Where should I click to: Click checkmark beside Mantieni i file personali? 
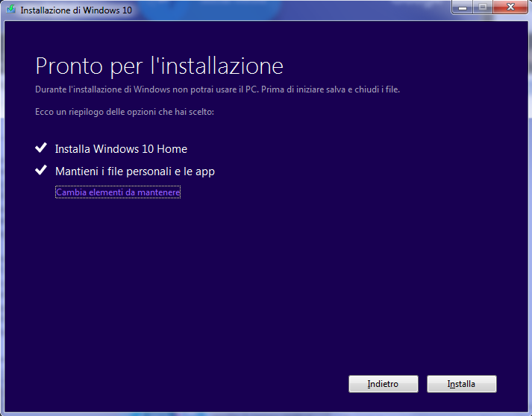pos(41,170)
